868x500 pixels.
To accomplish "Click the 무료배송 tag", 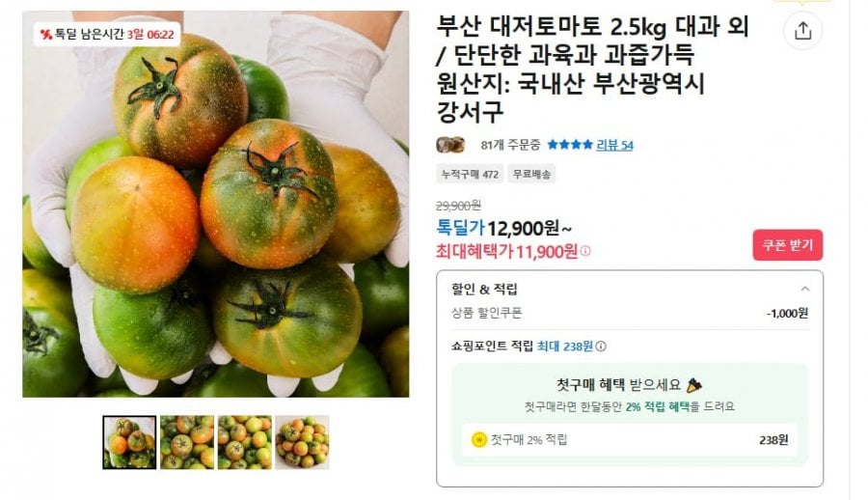I will [531, 174].
